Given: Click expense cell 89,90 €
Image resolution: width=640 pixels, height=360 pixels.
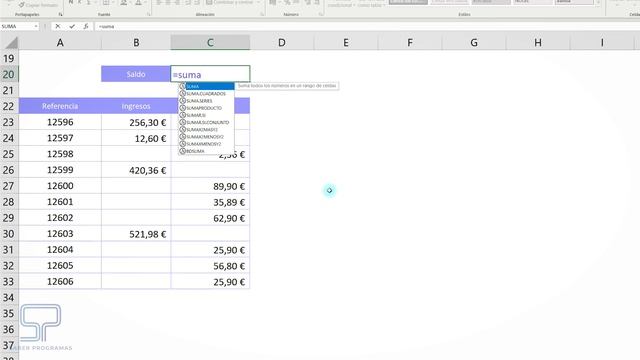Looking at the screenshot, I should pyautogui.click(x=210, y=186).
